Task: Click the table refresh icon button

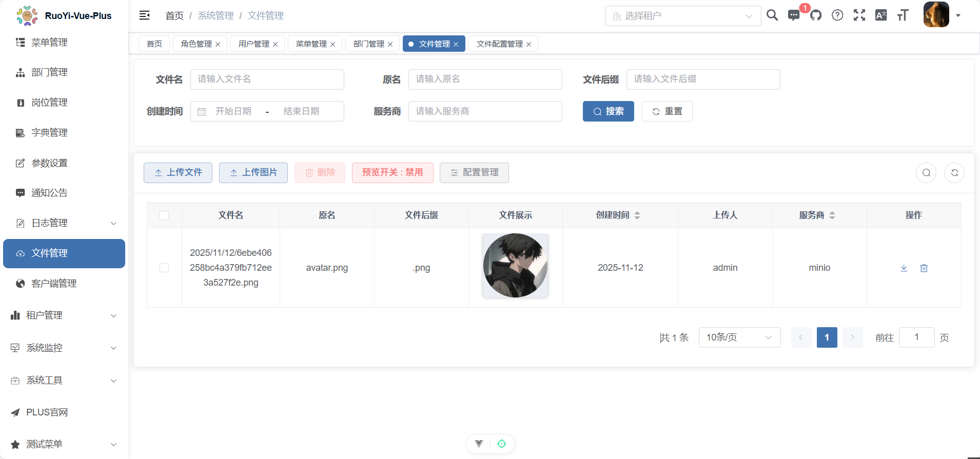Action: 954,173
